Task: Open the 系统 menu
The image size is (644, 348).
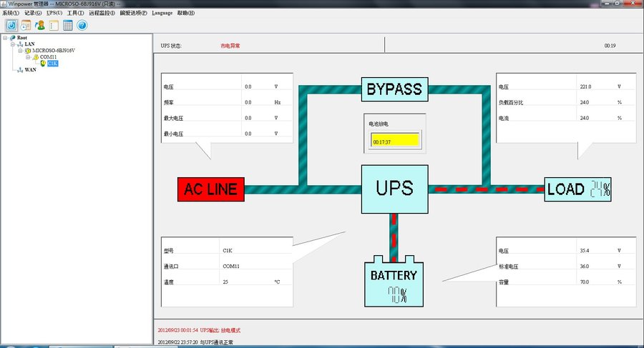Action: point(11,13)
